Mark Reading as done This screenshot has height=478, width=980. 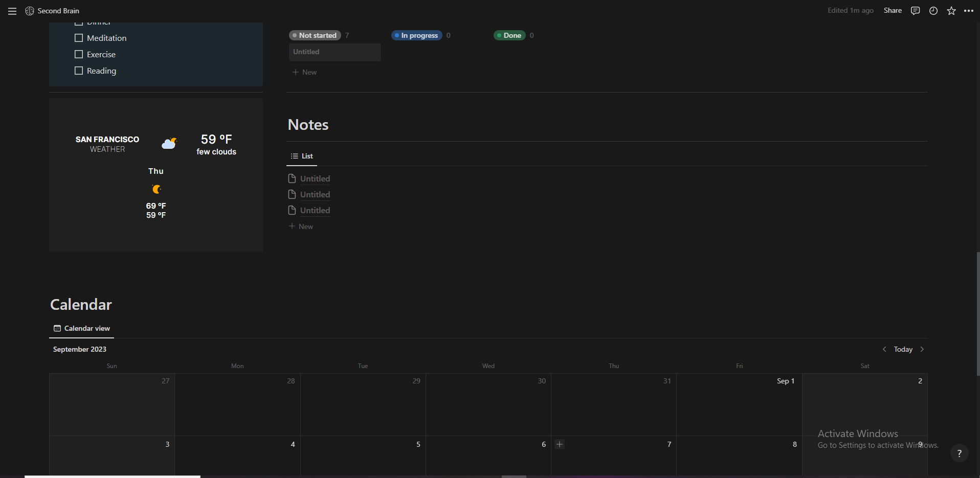tap(79, 71)
